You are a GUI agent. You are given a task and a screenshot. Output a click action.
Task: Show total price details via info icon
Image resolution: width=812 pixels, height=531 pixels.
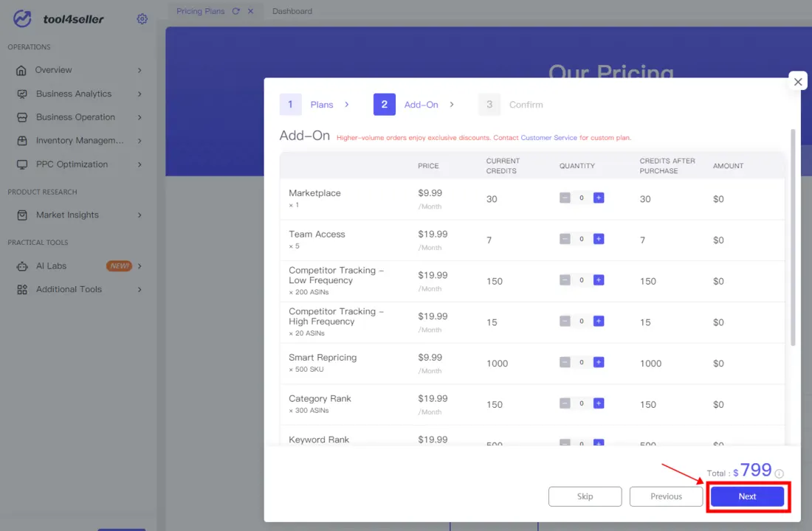(x=780, y=472)
